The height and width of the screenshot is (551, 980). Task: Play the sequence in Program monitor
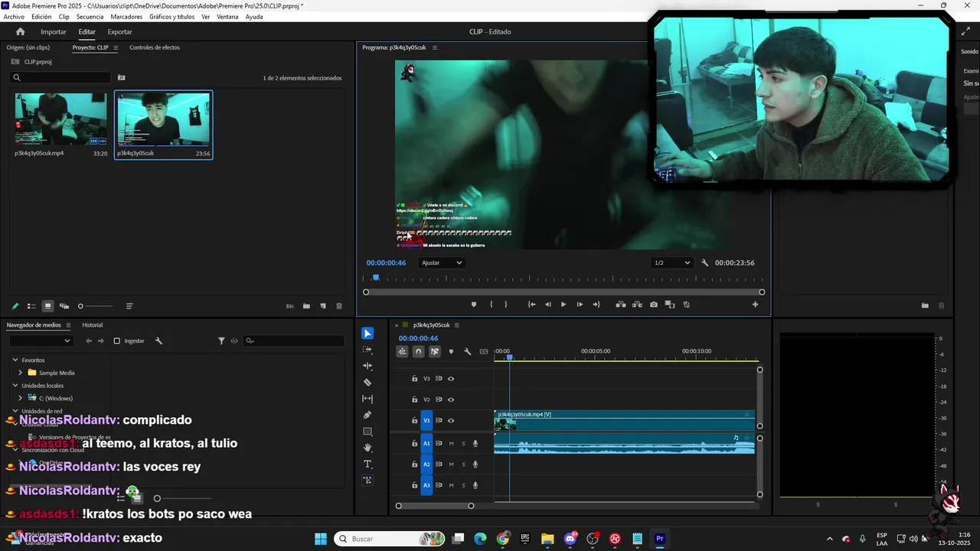pos(563,305)
